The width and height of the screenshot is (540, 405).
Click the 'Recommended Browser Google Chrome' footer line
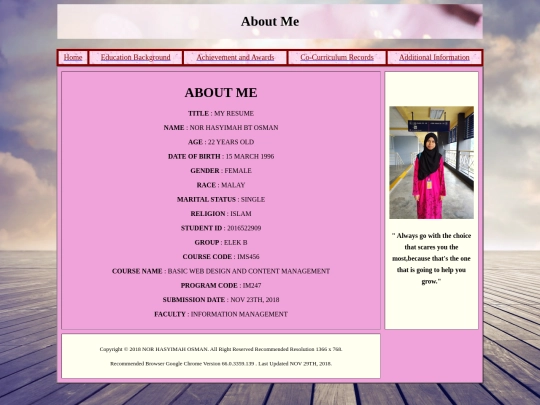[221, 364]
